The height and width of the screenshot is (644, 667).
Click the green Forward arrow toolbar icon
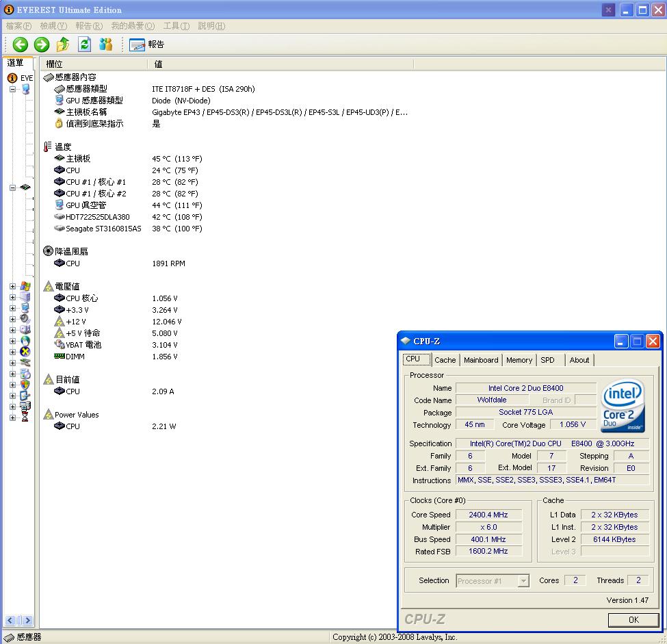point(42,44)
